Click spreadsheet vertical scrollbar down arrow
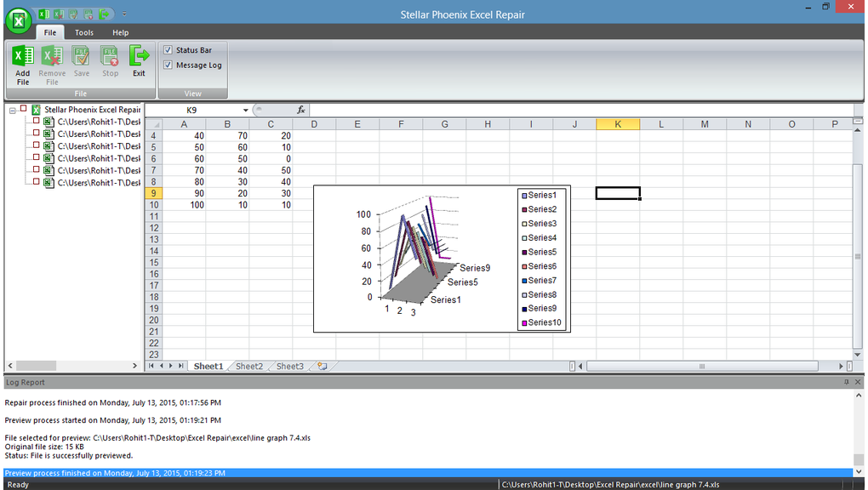The height and width of the screenshot is (490, 868). [x=858, y=355]
